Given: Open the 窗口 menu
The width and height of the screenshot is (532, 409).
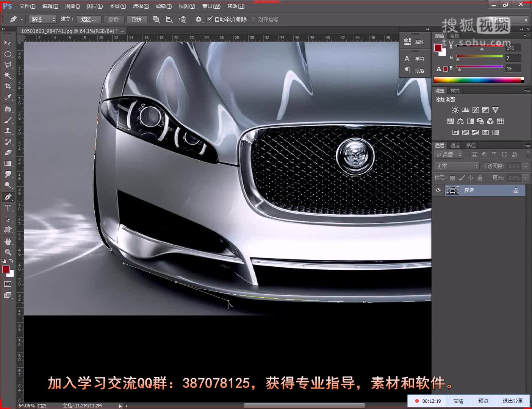Looking at the screenshot, I should click(x=211, y=6).
